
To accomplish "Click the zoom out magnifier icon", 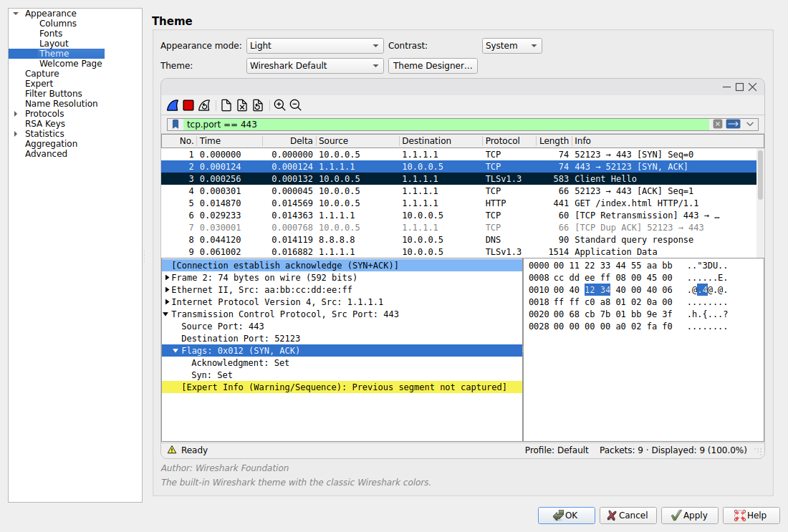I will coord(295,105).
